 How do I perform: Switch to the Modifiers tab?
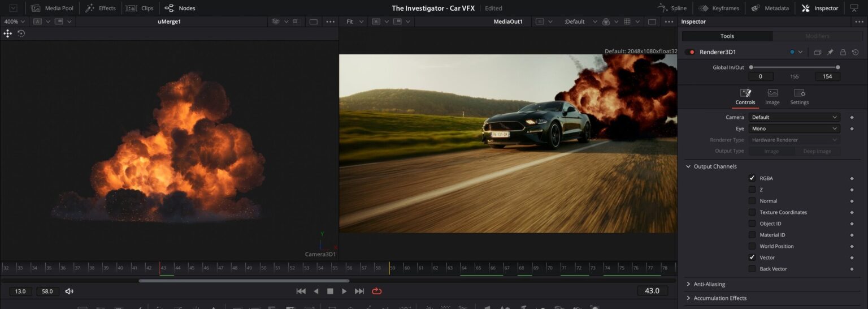[x=817, y=36]
